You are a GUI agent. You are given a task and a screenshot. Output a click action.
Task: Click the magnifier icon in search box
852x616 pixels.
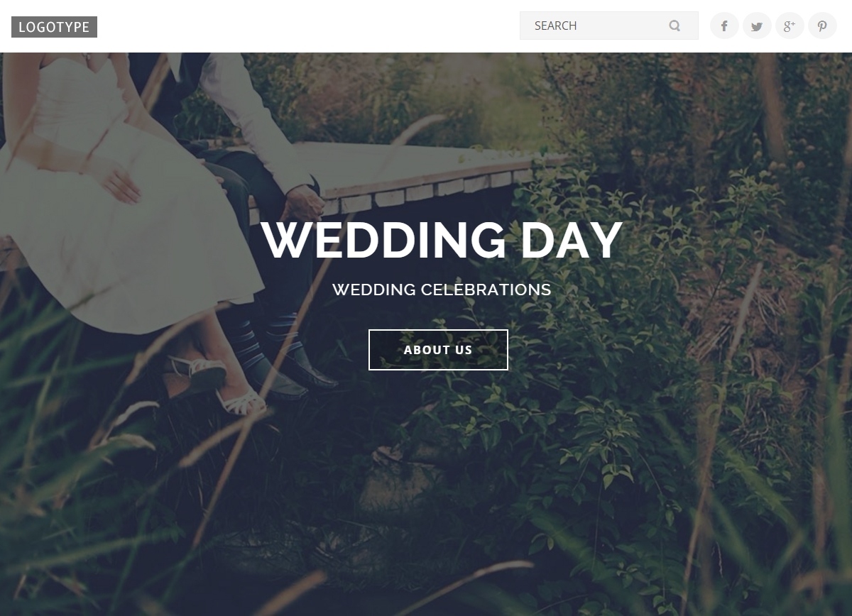pyautogui.click(x=674, y=26)
